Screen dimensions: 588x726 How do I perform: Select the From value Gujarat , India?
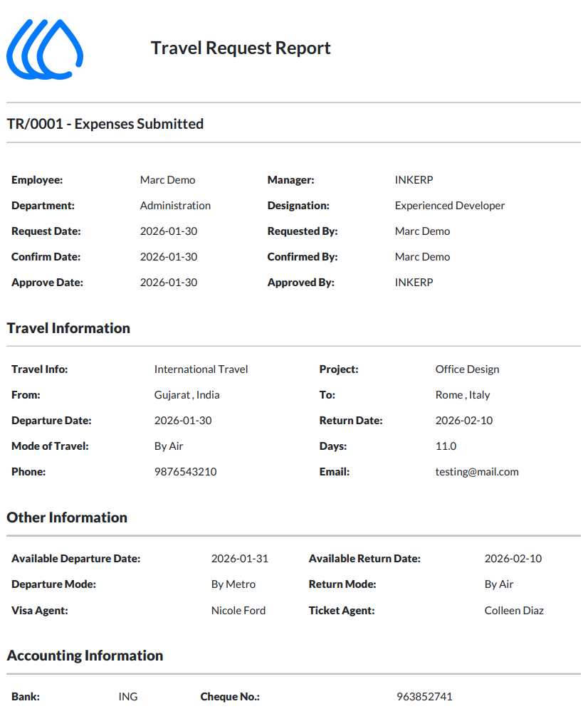pos(187,395)
